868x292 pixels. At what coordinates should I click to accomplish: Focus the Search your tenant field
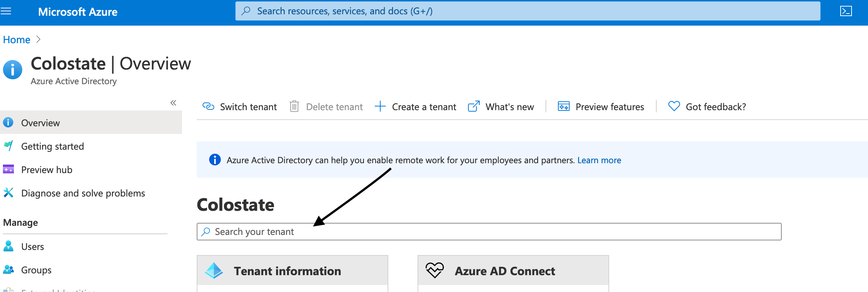(x=489, y=232)
